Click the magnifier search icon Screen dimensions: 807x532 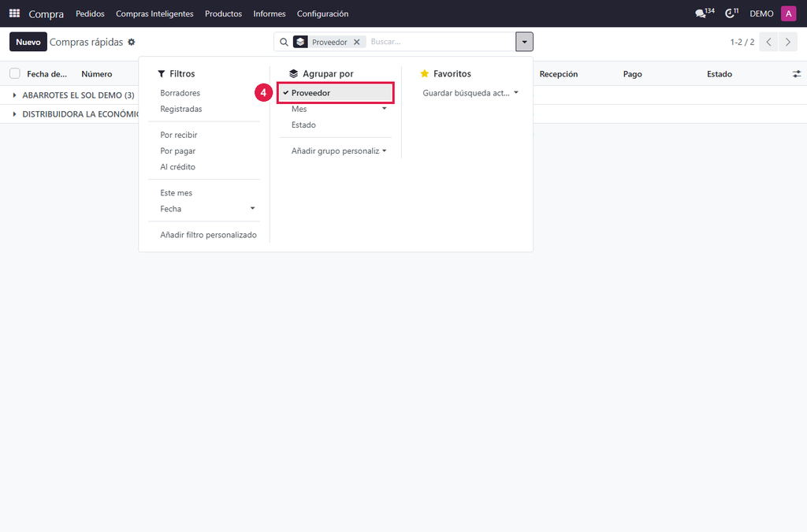[284, 43]
